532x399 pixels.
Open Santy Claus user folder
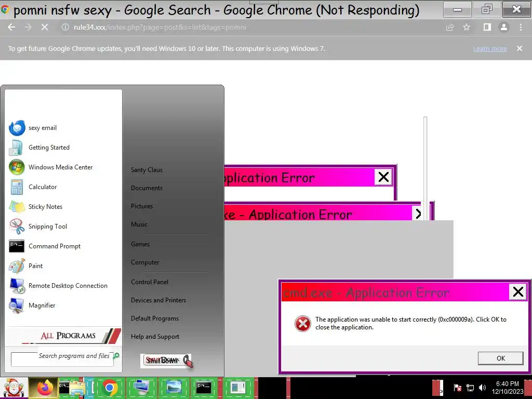coord(147,170)
